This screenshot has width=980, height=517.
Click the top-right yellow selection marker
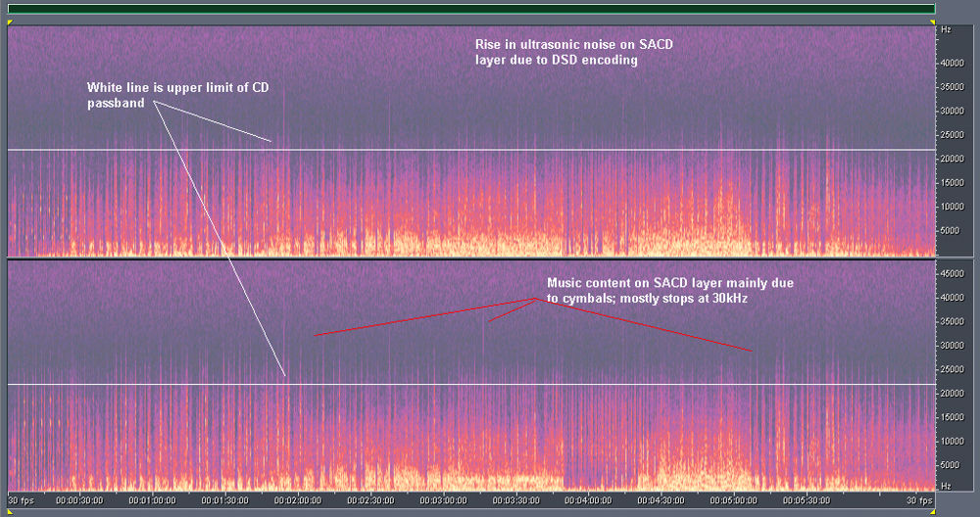934,22
